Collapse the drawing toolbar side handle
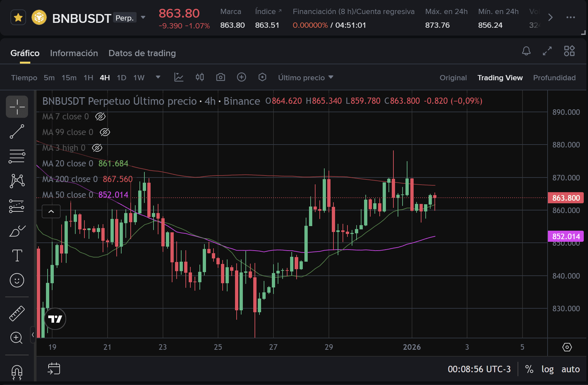 point(33,335)
